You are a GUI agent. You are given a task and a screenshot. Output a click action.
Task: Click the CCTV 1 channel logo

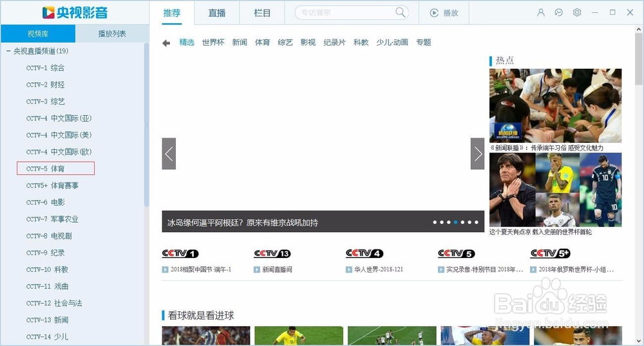pos(180,253)
